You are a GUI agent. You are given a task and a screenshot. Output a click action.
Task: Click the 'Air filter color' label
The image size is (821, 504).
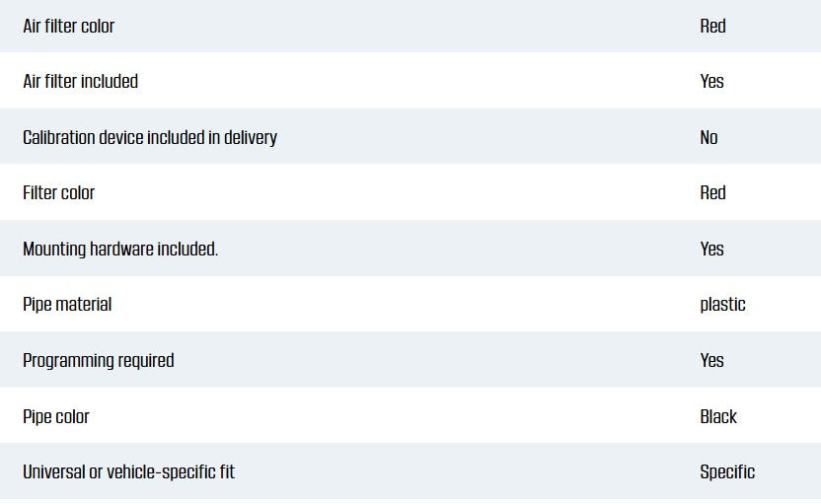coord(69,26)
